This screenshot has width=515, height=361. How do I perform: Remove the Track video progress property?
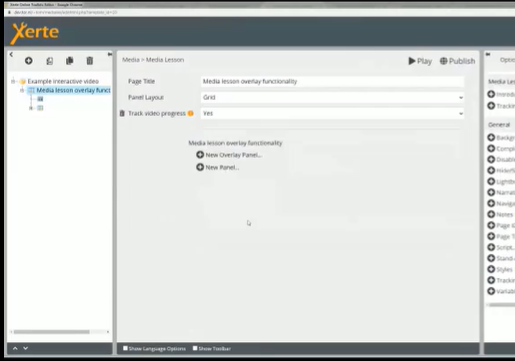pos(122,114)
